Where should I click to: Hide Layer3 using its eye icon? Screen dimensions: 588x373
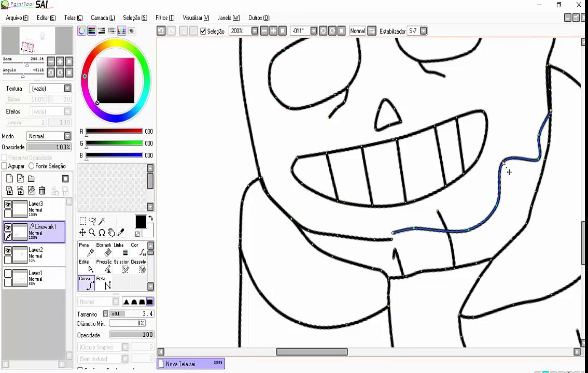point(8,205)
